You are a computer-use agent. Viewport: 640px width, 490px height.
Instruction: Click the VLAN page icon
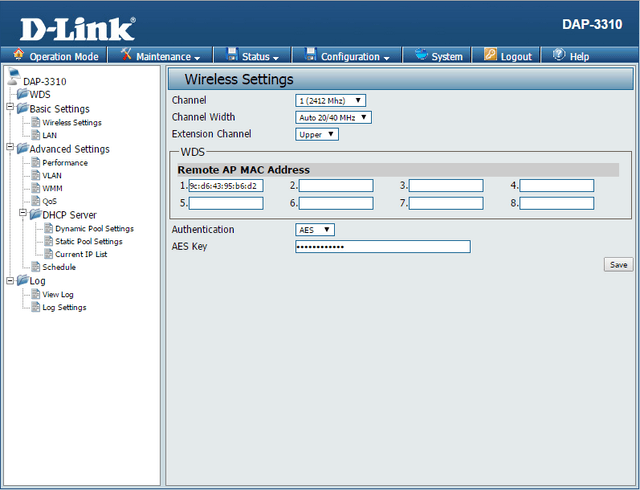pos(36,175)
